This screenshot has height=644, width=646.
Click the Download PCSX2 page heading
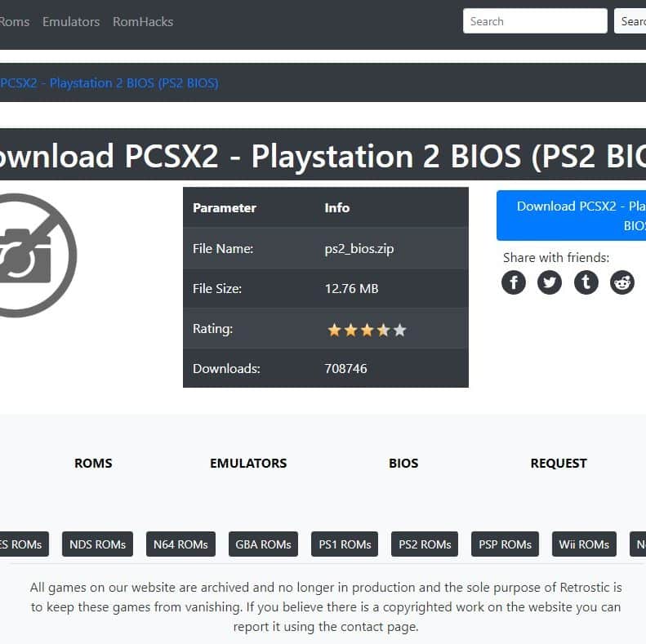323,156
